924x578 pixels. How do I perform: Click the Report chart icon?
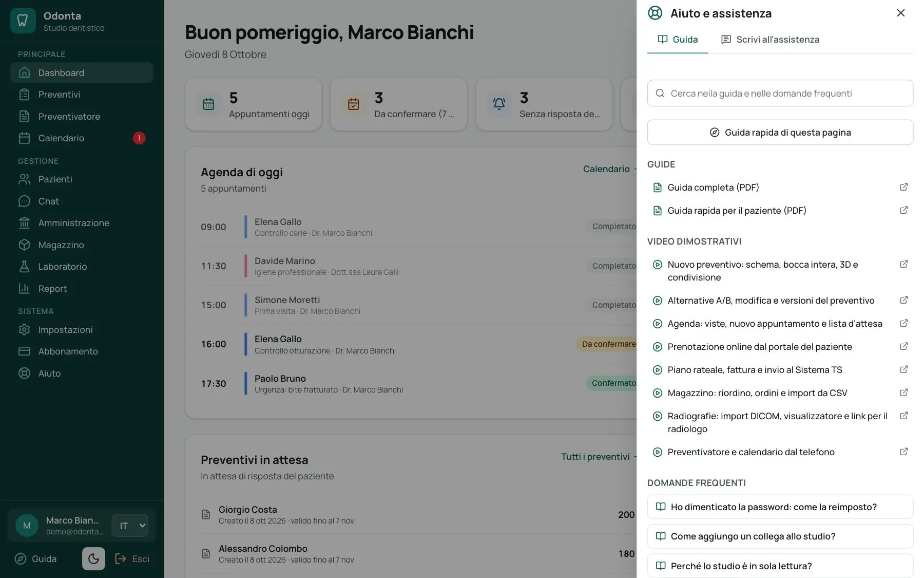pyautogui.click(x=24, y=289)
